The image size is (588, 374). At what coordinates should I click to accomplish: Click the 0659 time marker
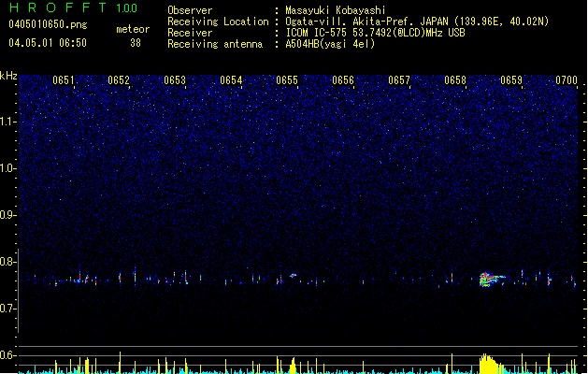511,80
